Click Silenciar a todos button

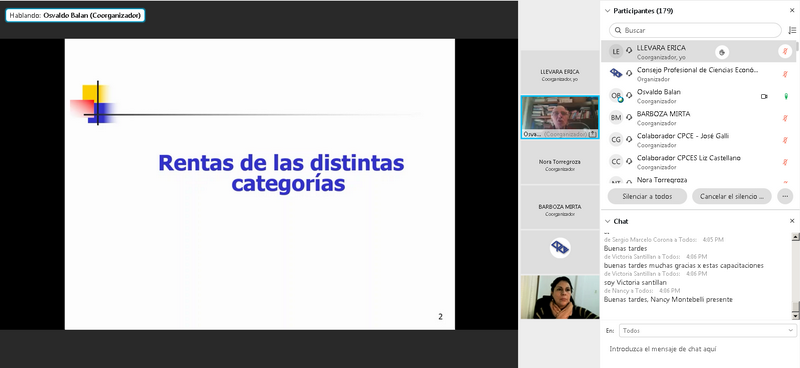click(647, 196)
